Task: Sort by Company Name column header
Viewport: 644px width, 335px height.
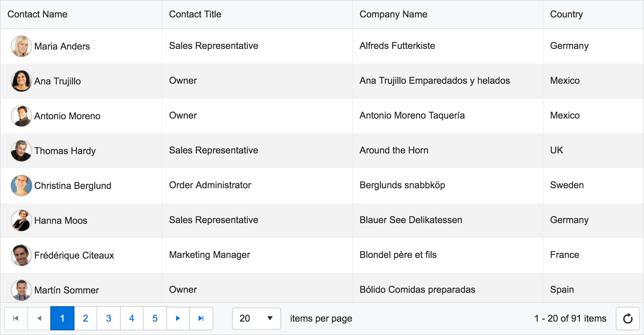Action: [x=393, y=14]
